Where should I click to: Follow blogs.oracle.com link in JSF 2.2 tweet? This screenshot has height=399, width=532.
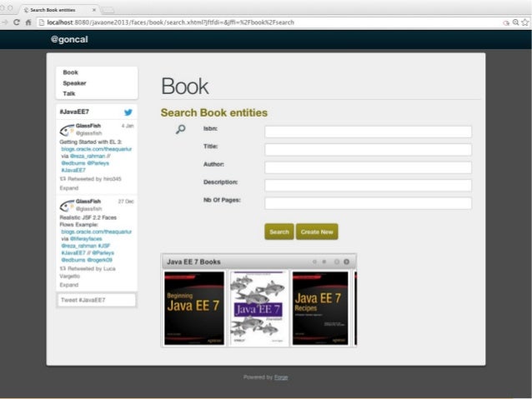[x=97, y=232]
